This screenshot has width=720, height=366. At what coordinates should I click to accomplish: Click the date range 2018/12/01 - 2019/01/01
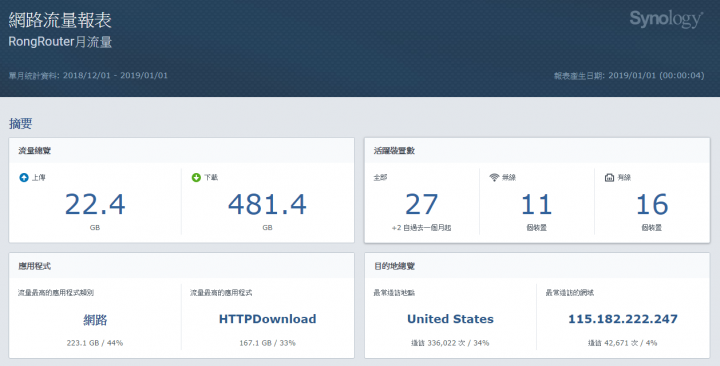click(x=115, y=75)
